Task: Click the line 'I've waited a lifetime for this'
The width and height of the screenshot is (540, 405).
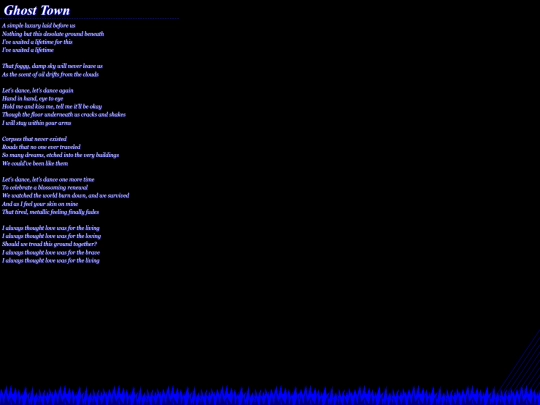Action: point(37,42)
